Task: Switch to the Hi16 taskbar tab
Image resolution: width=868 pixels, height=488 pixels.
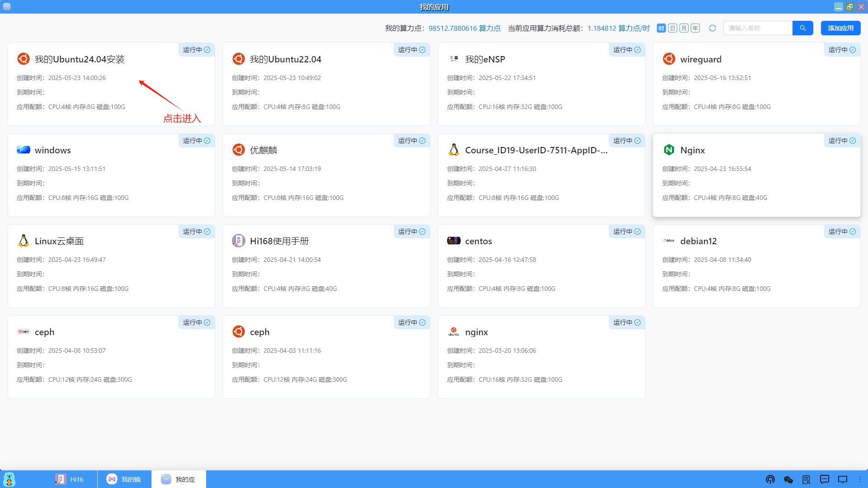Action: tap(69, 479)
